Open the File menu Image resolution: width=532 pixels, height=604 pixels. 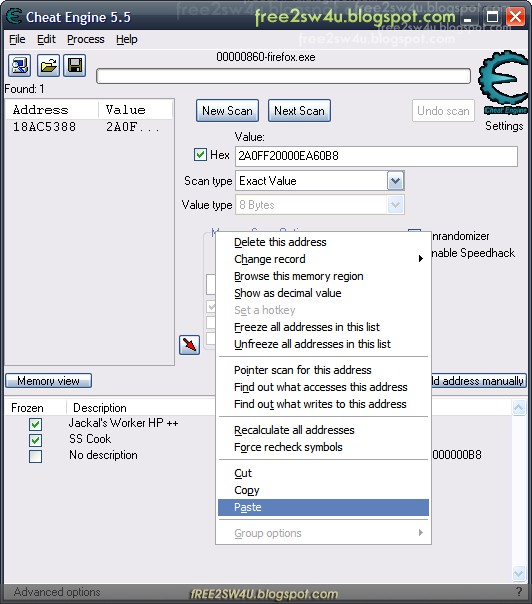[17, 39]
